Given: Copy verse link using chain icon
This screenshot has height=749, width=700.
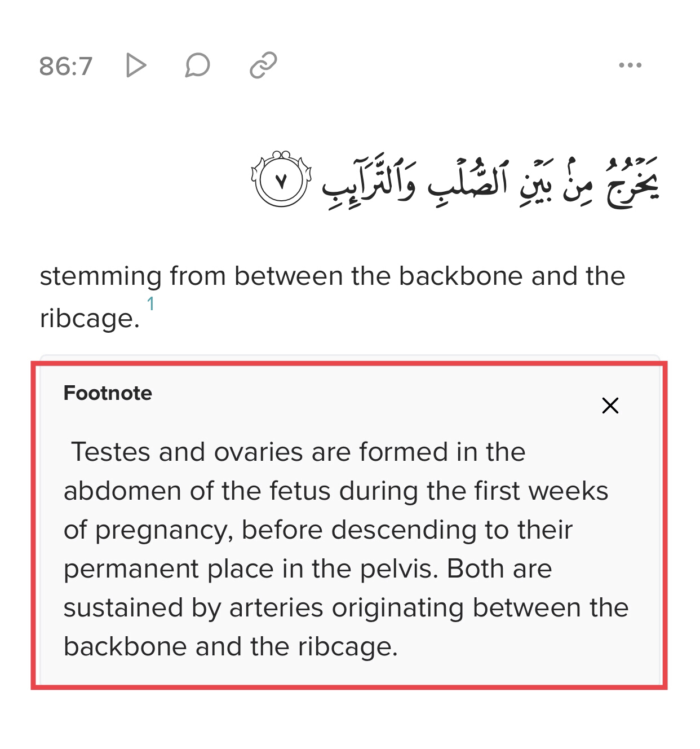Looking at the screenshot, I should click(263, 65).
